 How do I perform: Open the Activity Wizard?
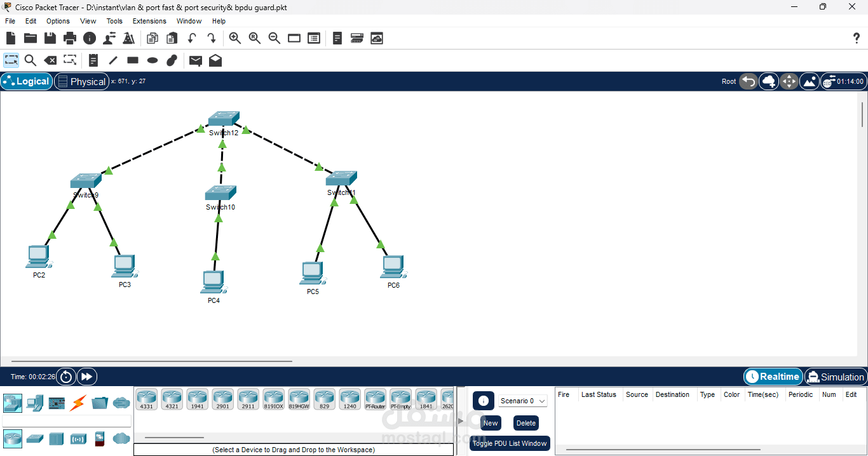click(x=128, y=38)
